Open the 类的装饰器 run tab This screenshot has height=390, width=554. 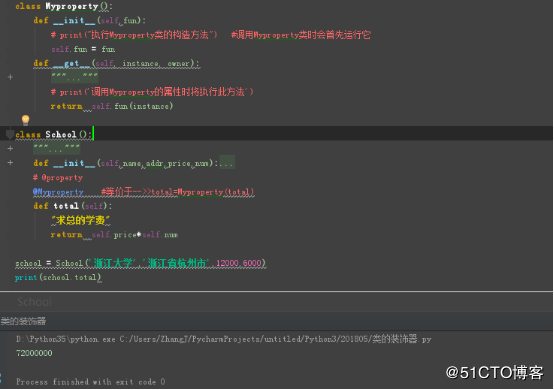(23, 321)
